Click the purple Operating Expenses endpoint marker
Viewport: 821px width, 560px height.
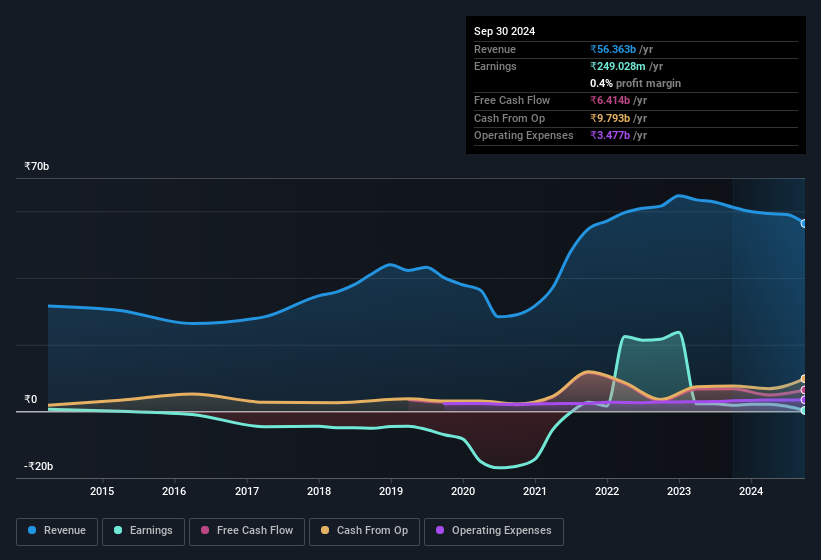click(804, 400)
